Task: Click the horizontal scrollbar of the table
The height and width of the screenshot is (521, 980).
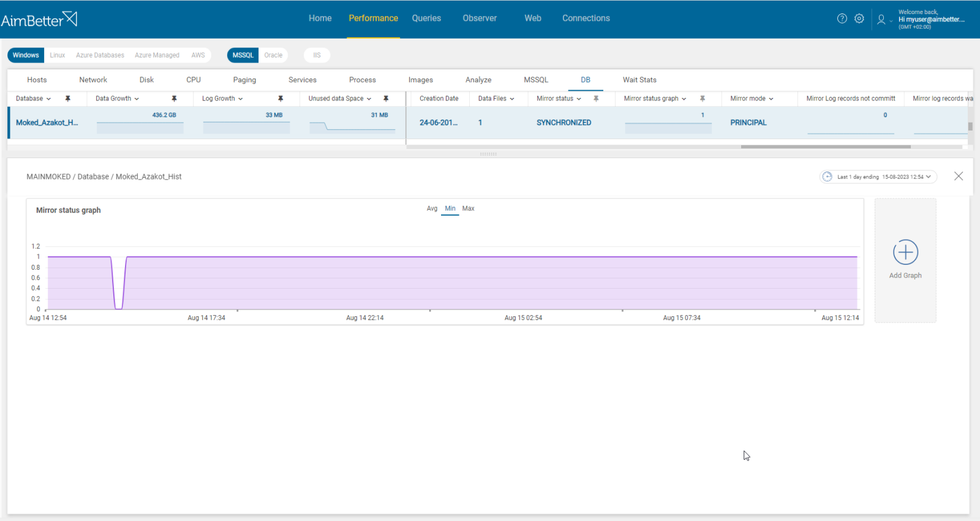Action: pos(826,146)
